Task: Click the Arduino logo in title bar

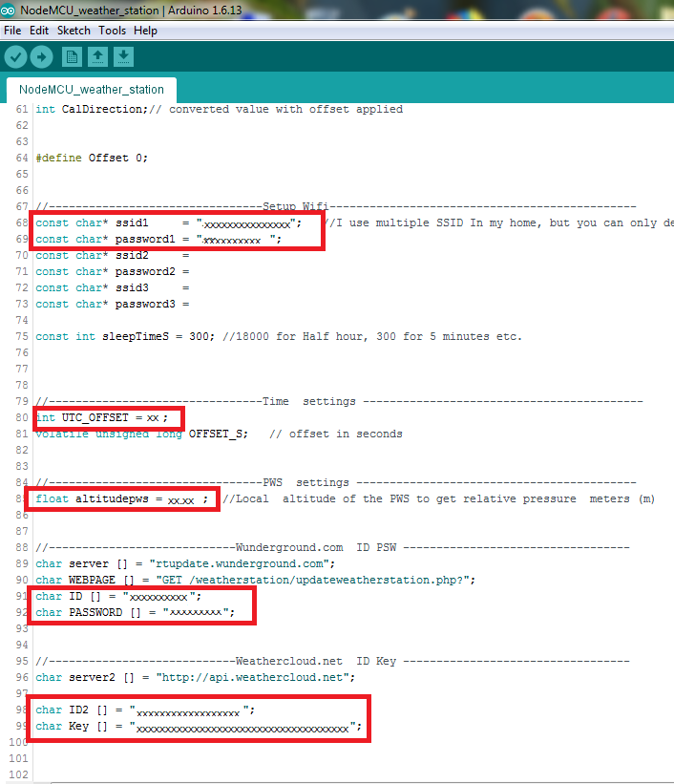Action: pyautogui.click(x=8, y=10)
